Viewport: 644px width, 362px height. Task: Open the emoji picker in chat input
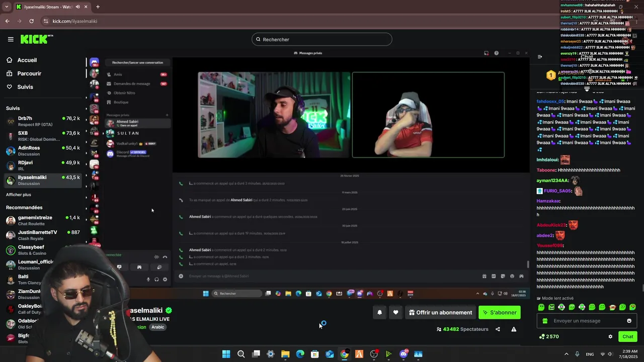(x=629, y=321)
